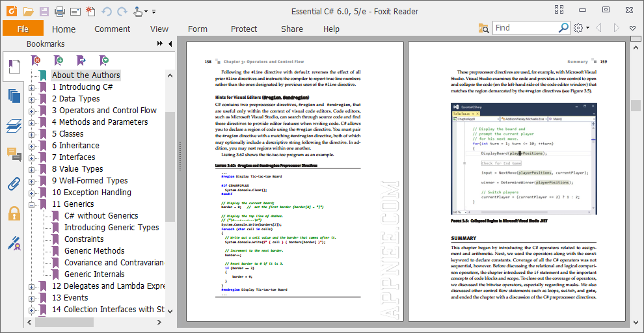Screen dimensions: 644x333
Task: Expand the 6 Inheritance bookmark
Action: [31, 146]
